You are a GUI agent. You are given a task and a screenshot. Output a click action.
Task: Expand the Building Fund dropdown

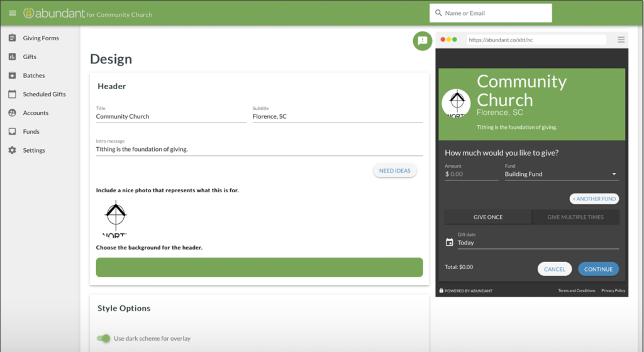point(614,174)
